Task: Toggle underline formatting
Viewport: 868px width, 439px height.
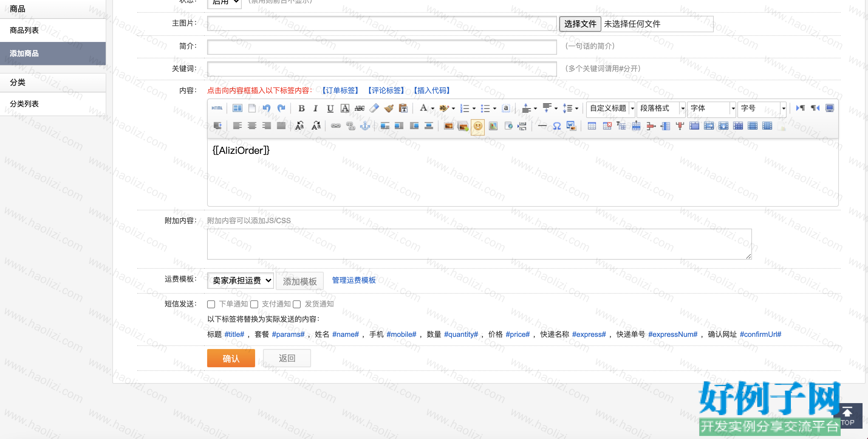Action: coord(330,108)
